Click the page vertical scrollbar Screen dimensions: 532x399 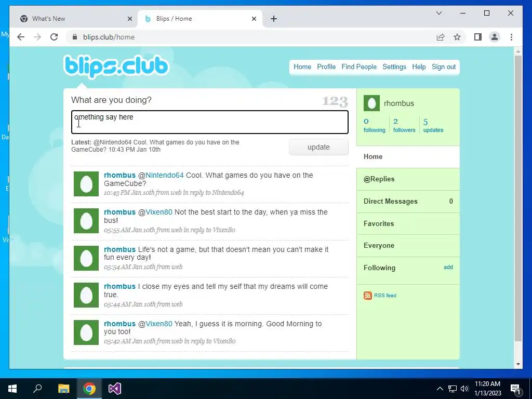[x=518, y=198]
